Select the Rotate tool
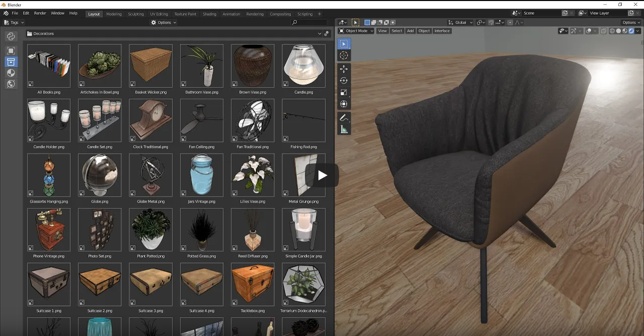Screen dimensions: 644x336 click(344, 81)
